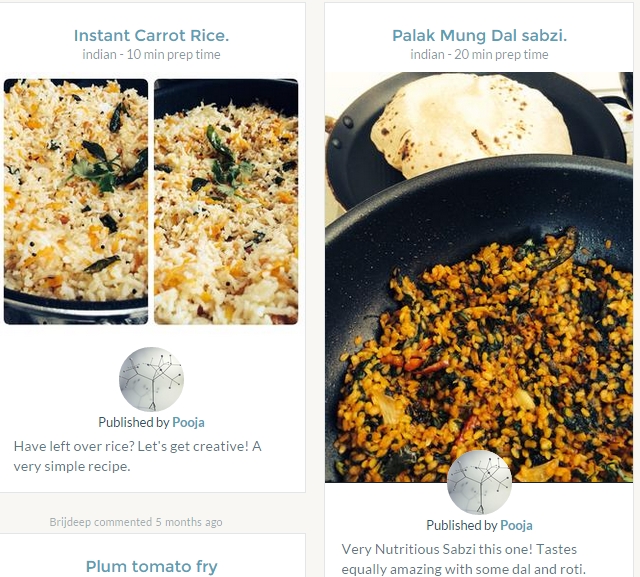Visit Pooja's profile from the Palak Mung Dal card
Screen dimensions: 640x577
516,525
